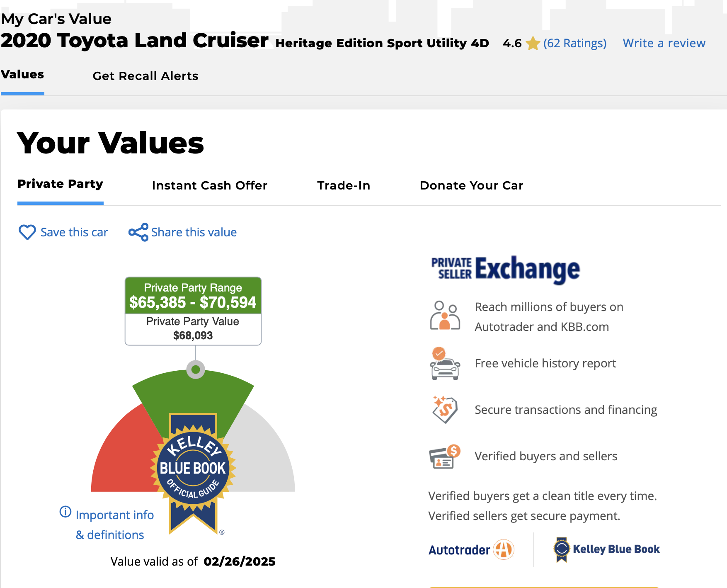The width and height of the screenshot is (727, 588).
Task: Click the gold star rating icon
Action: 533,43
